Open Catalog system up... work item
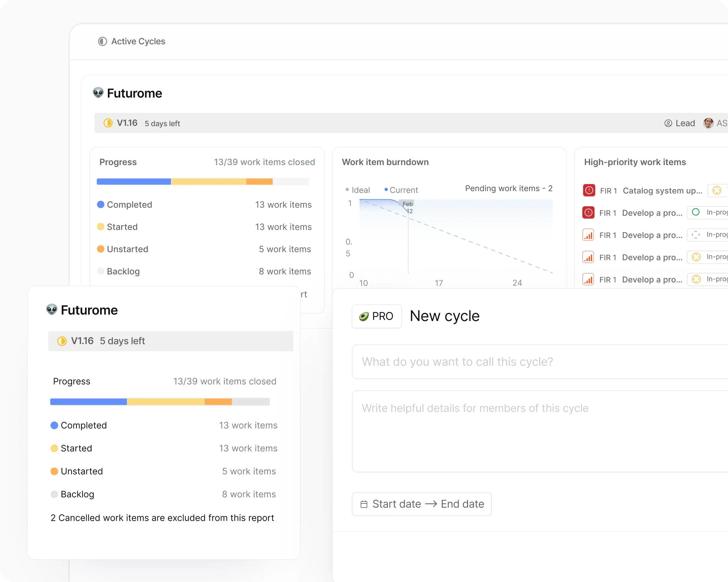 662,191
